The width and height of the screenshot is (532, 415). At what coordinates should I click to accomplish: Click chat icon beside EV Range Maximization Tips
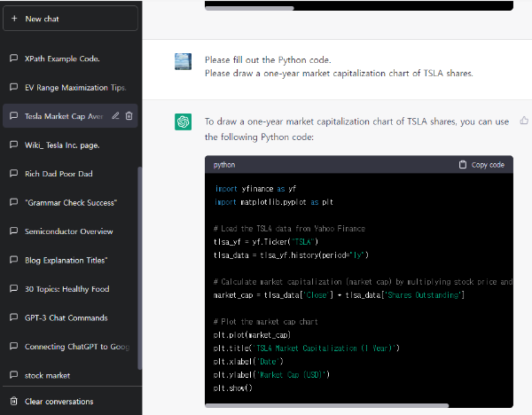coord(13,87)
